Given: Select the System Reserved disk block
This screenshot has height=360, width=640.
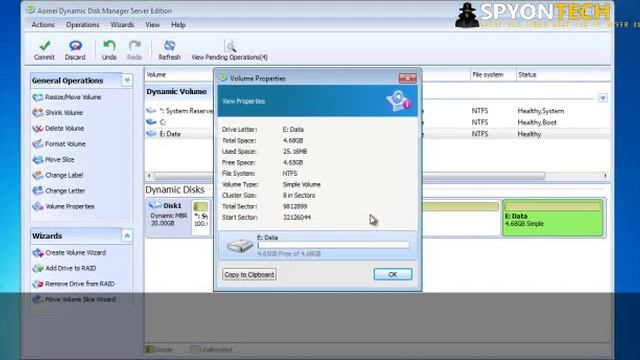Looking at the screenshot, I should click(201, 218).
